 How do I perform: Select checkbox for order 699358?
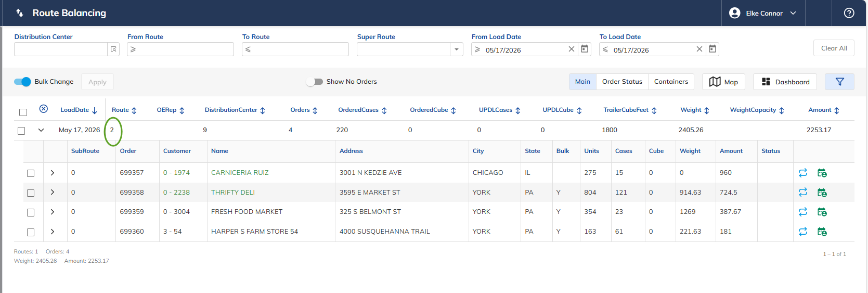point(31,193)
